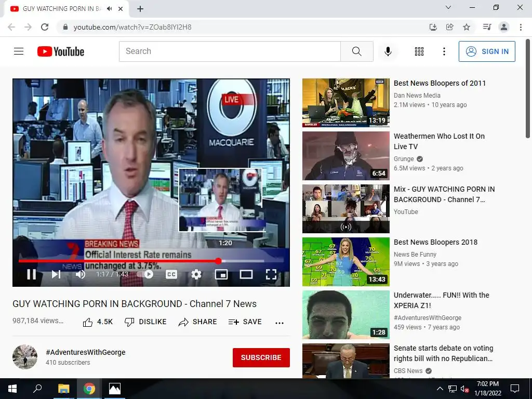
Task: Open the YouTube apps grid icon
Action: (x=419, y=51)
